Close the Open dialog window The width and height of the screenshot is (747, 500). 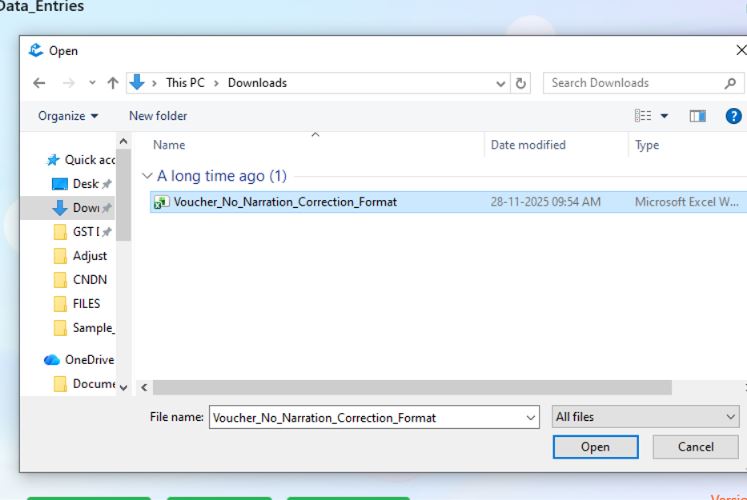click(x=741, y=50)
